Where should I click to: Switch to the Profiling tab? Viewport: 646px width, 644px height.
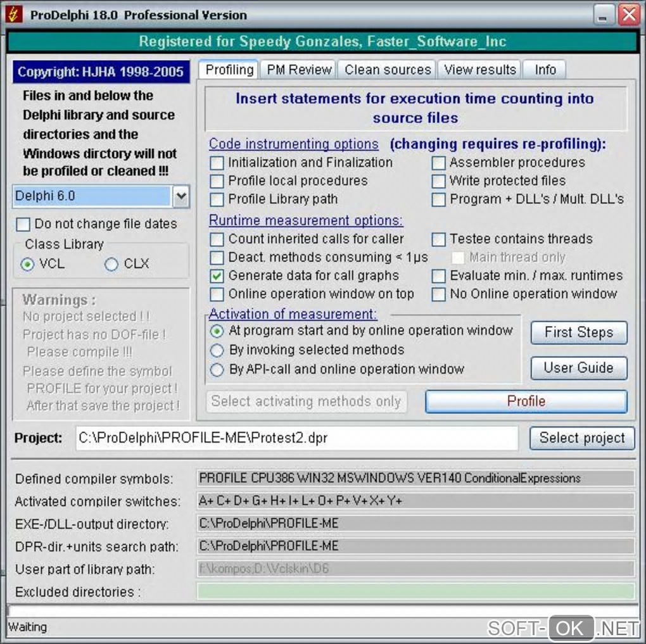pos(229,70)
